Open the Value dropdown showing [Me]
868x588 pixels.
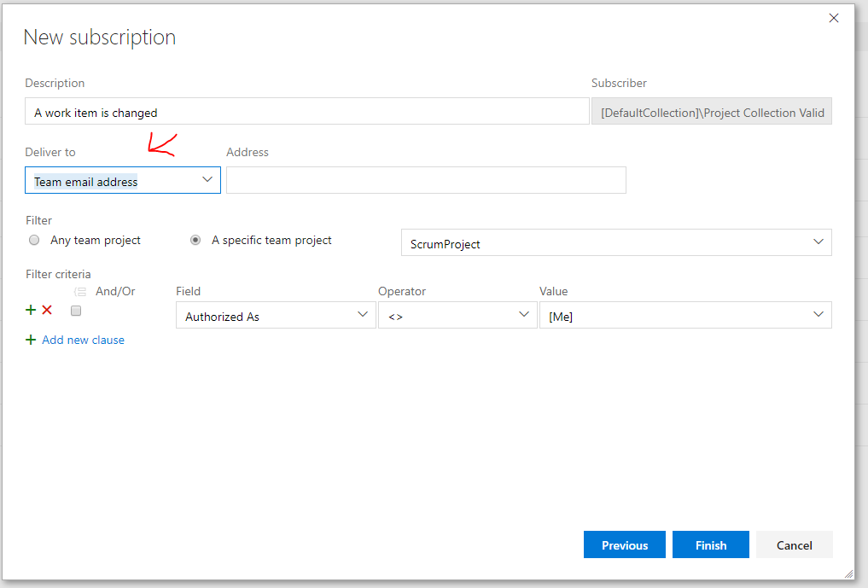(685, 316)
